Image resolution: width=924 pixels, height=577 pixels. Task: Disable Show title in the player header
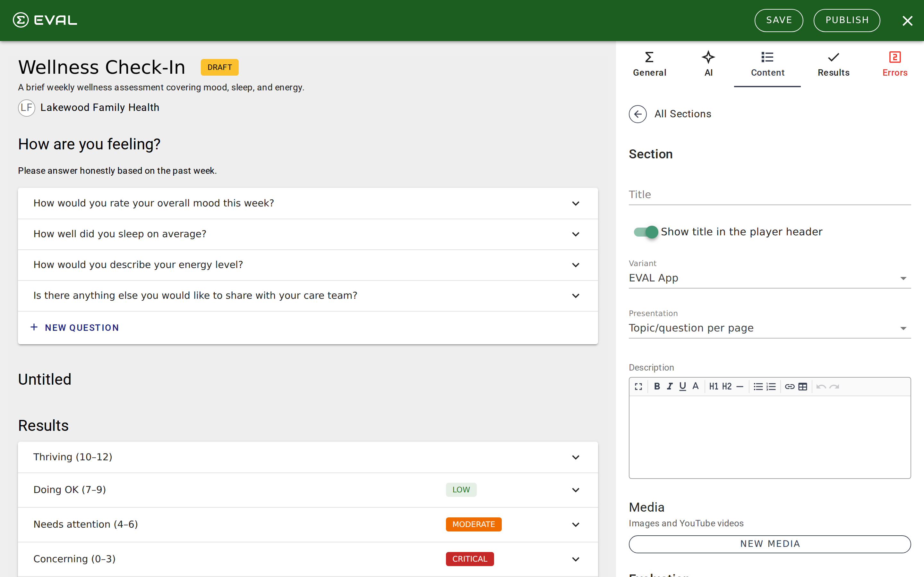tap(645, 232)
